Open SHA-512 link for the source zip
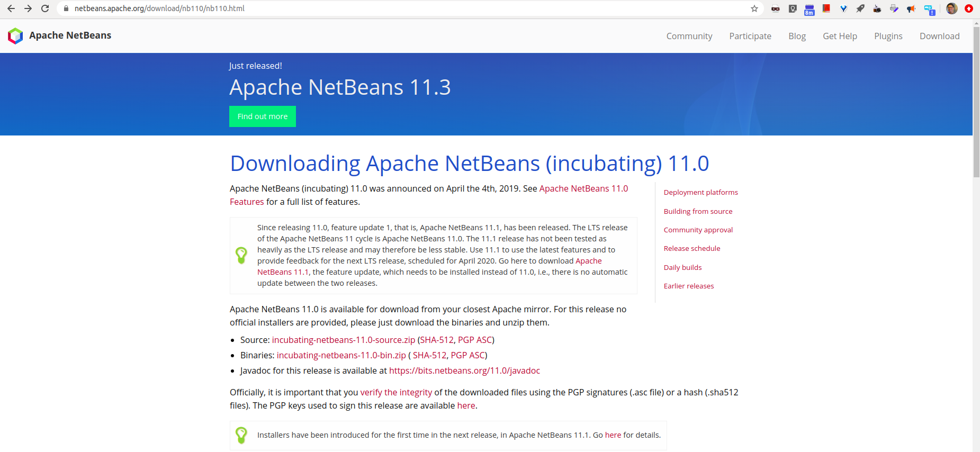This screenshot has height=452, width=980. (437, 340)
